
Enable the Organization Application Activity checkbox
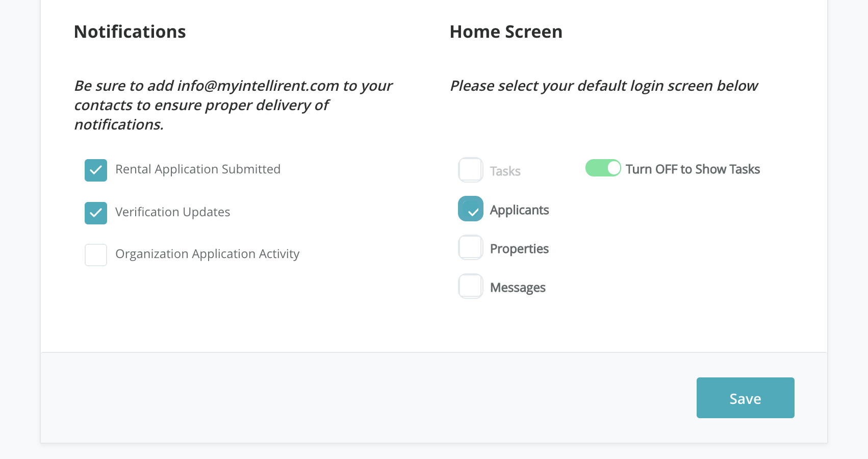(x=96, y=255)
